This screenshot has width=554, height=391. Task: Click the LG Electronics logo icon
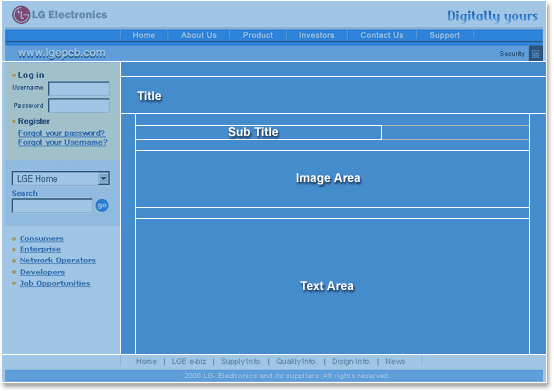21,15
